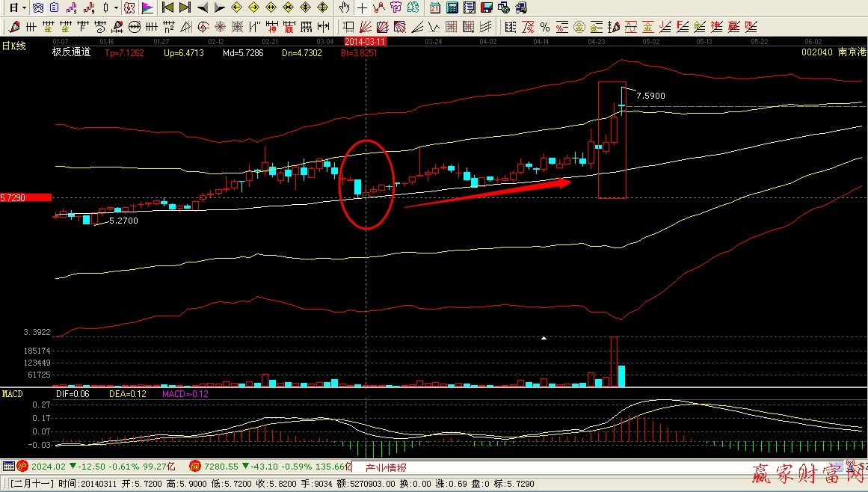Jump to first bar with green skip-back icon

[x=168, y=8]
